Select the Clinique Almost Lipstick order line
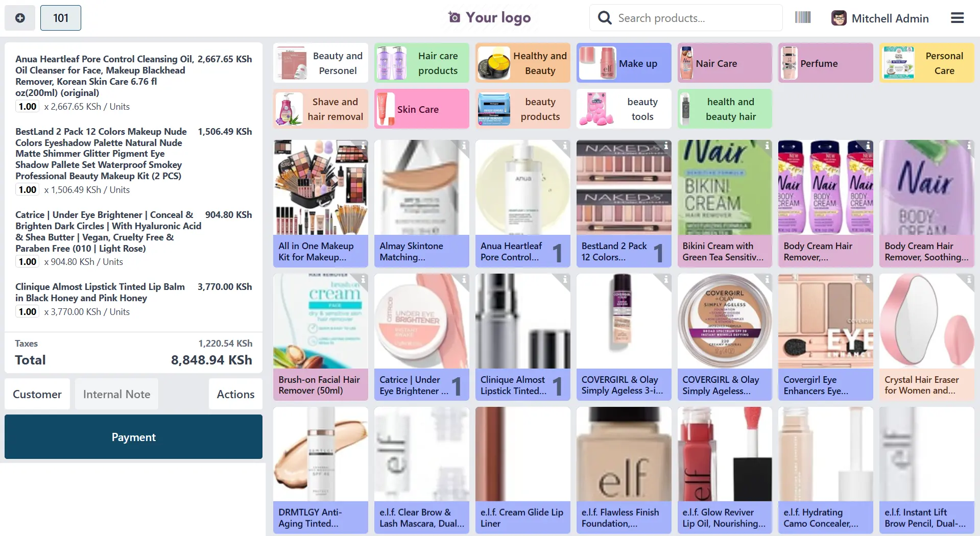The image size is (980, 536). [x=133, y=299]
